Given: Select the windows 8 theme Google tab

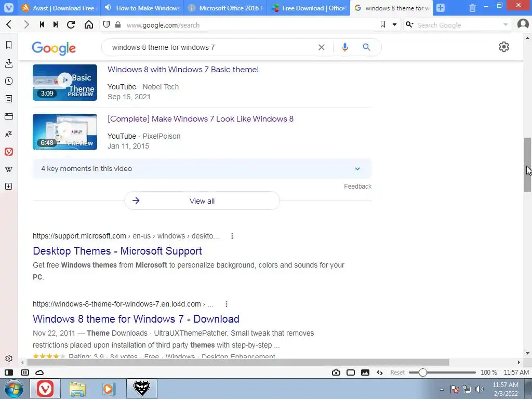Looking at the screenshot, I should tap(392, 8).
